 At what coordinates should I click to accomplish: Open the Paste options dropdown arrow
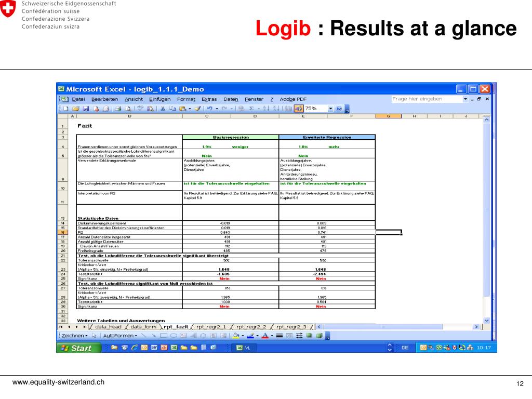[x=190, y=109]
